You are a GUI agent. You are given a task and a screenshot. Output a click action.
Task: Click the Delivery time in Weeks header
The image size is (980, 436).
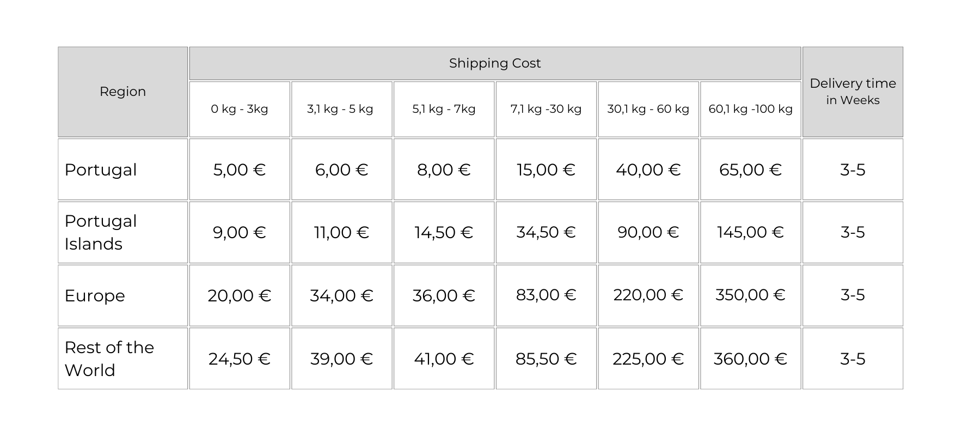point(853,92)
